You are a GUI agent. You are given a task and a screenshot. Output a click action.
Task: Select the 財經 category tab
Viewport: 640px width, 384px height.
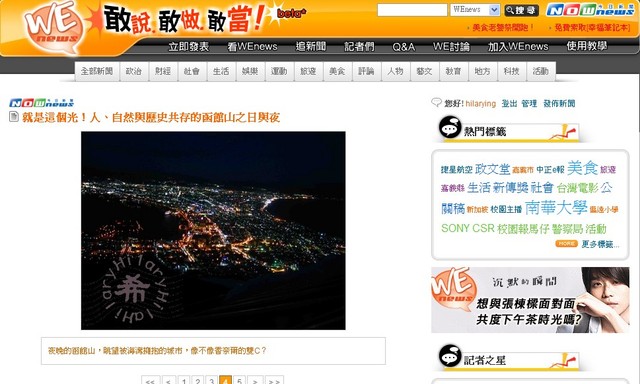(x=163, y=71)
